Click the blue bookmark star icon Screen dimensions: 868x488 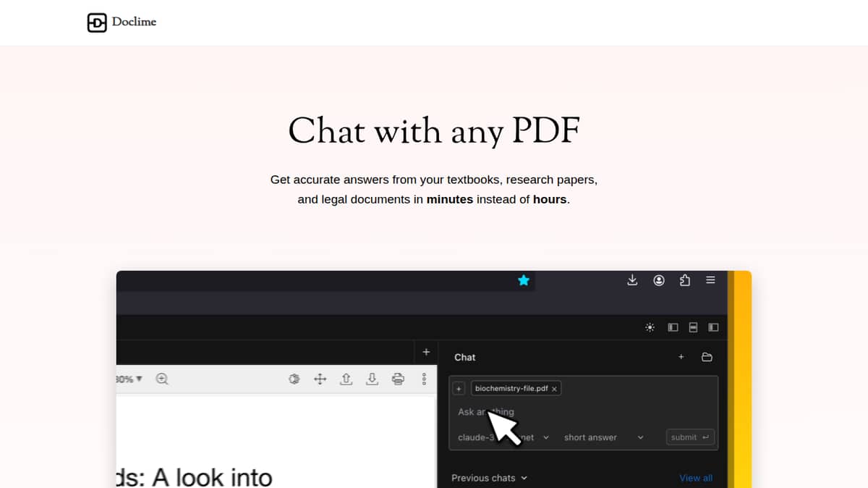[x=524, y=280]
